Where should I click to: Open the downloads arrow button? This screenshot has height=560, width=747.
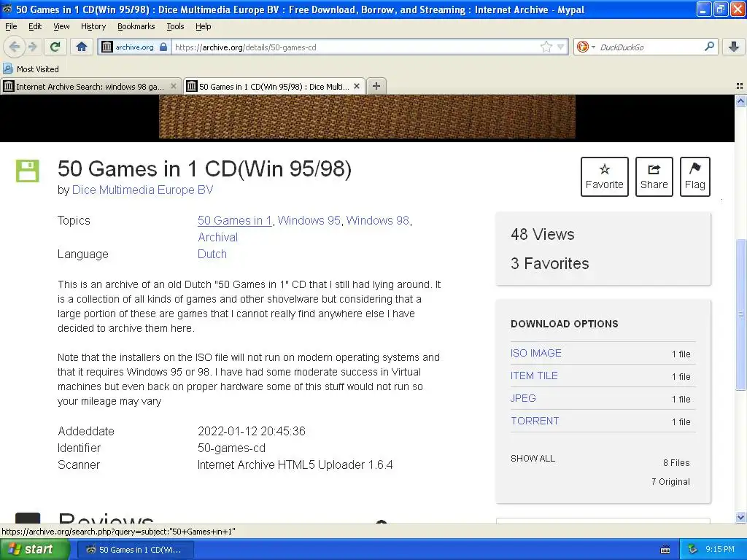pos(734,47)
